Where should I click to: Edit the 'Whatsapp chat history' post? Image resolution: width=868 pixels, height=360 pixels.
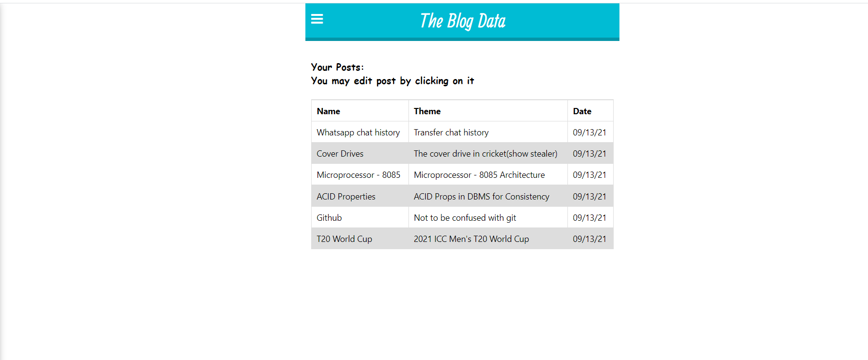pos(358,132)
